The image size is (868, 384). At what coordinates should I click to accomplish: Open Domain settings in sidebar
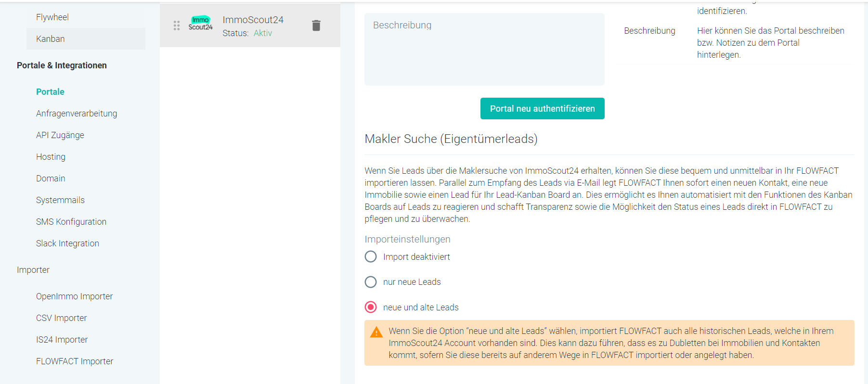coord(51,179)
